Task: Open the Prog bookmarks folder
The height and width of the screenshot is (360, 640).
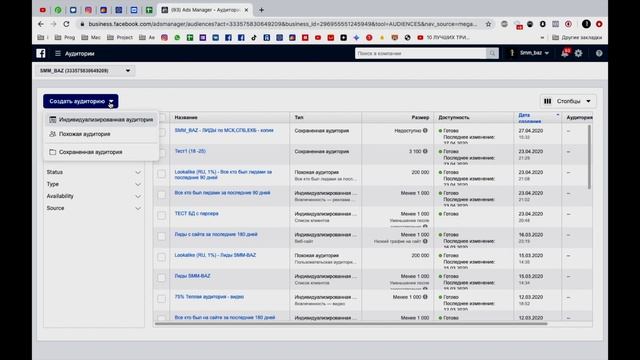Action: pos(65,38)
